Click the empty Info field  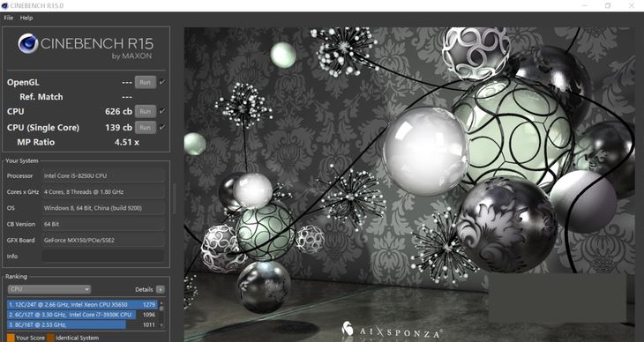tap(103, 256)
